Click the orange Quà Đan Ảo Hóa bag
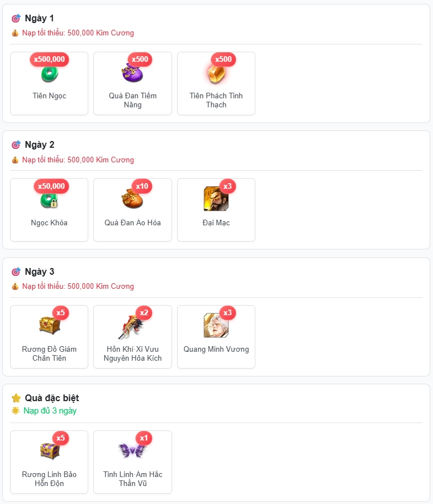Viewport: 433px width, 504px height. click(132, 199)
